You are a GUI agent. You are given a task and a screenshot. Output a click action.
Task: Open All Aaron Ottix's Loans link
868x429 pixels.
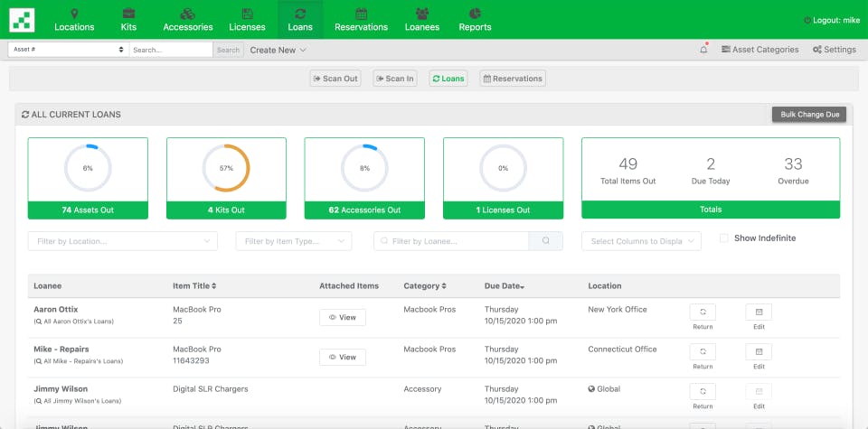73,322
